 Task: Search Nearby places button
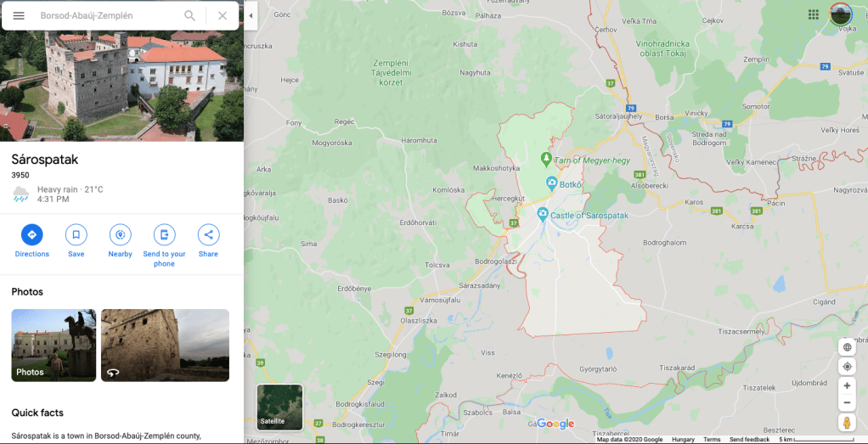tap(120, 235)
